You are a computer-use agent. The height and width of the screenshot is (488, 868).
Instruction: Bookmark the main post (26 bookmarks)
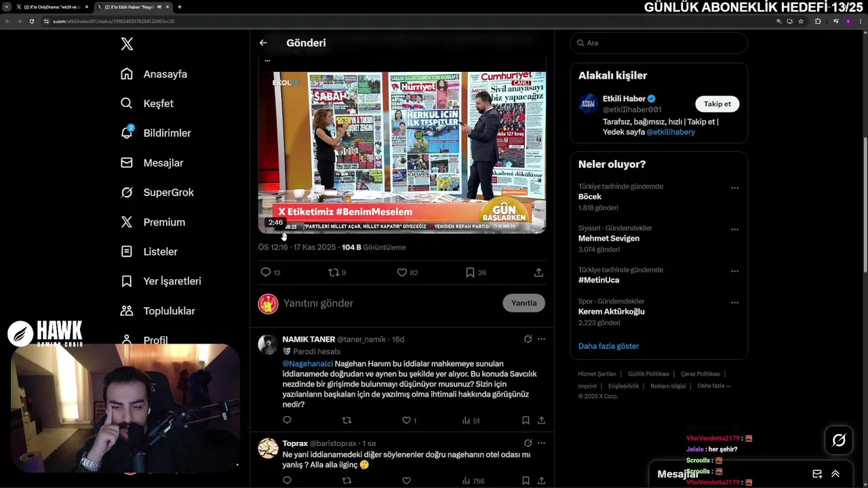[470, 272]
